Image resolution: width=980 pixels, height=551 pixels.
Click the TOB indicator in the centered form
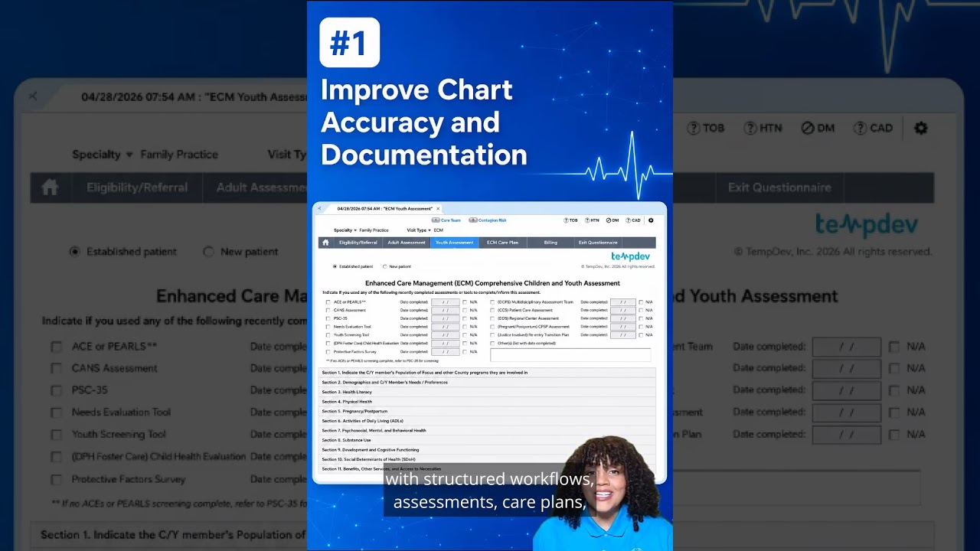570,220
